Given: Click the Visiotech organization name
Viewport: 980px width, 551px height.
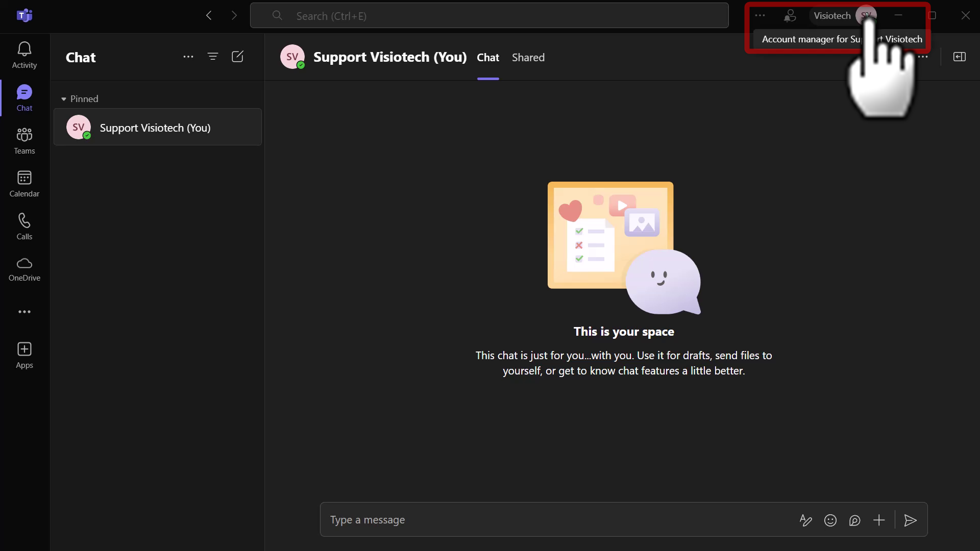Looking at the screenshot, I should pyautogui.click(x=832, y=16).
